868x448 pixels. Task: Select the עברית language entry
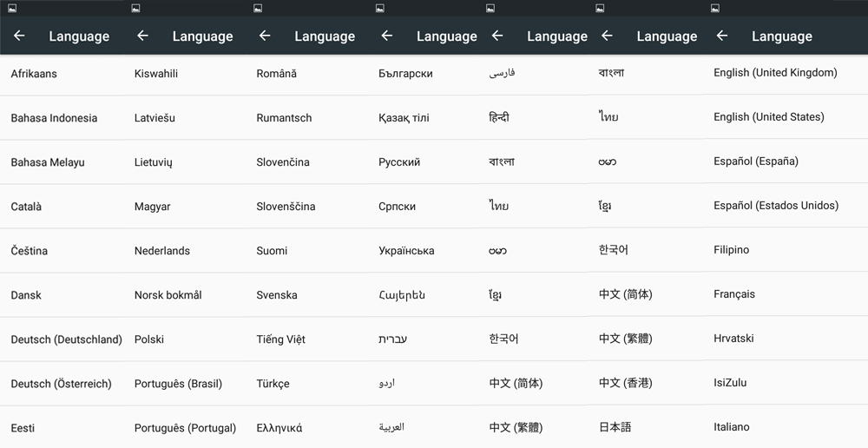coord(392,339)
